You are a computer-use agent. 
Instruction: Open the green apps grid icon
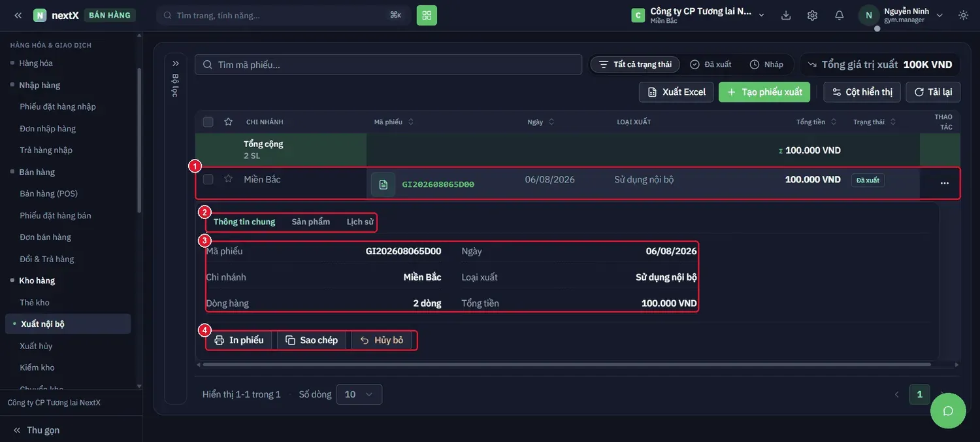[427, 15]
